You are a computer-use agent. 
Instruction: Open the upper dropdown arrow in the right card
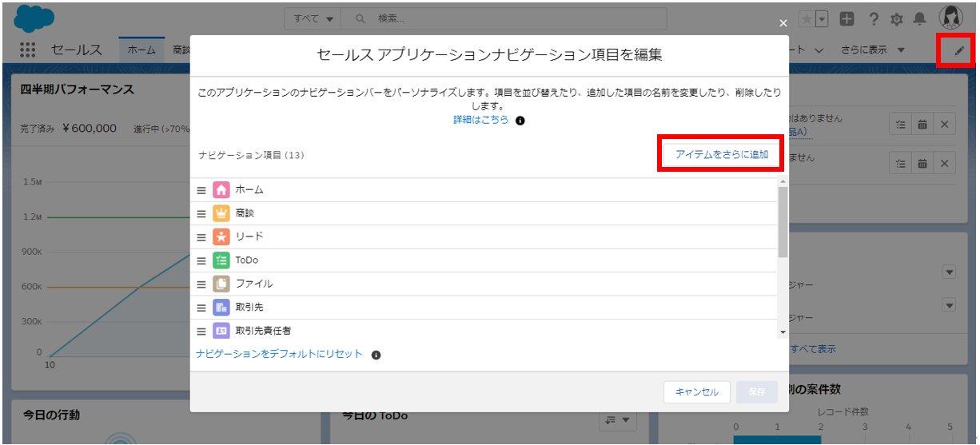950,272
